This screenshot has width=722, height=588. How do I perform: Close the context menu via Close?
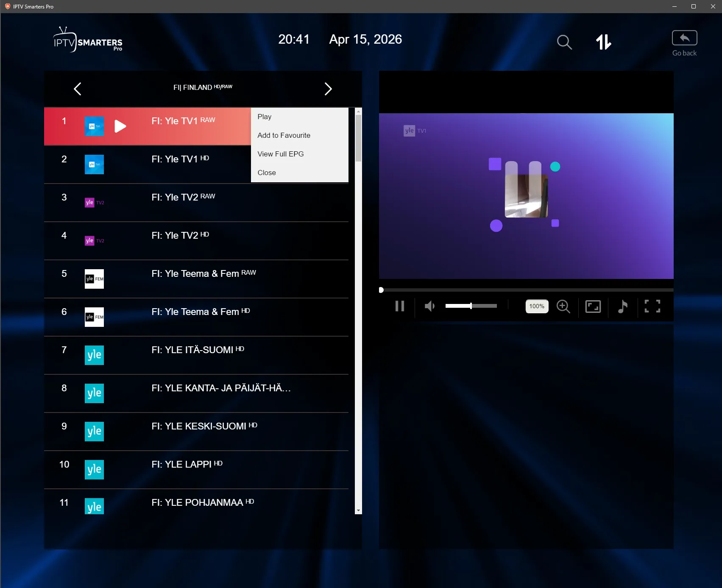(x=300, y=173)
